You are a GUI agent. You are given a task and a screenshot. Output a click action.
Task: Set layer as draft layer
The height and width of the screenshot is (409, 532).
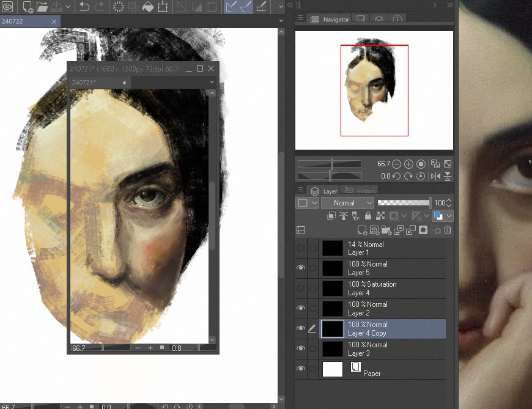356,216
